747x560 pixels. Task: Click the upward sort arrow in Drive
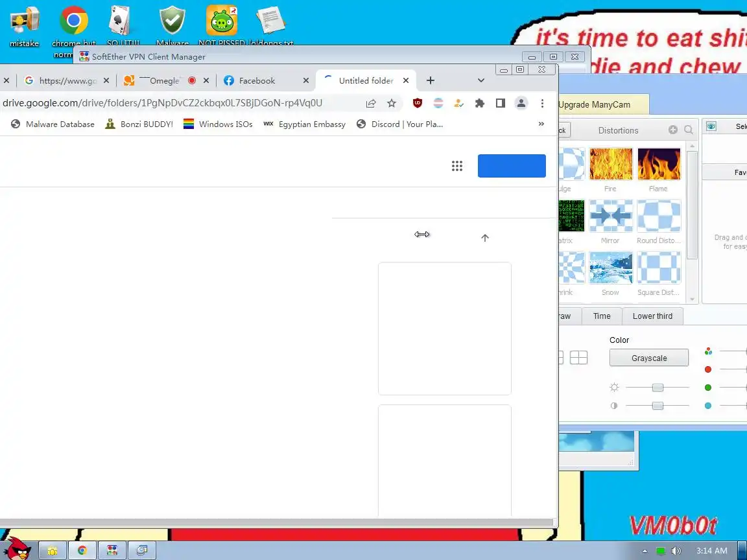(x=485, y=238)
